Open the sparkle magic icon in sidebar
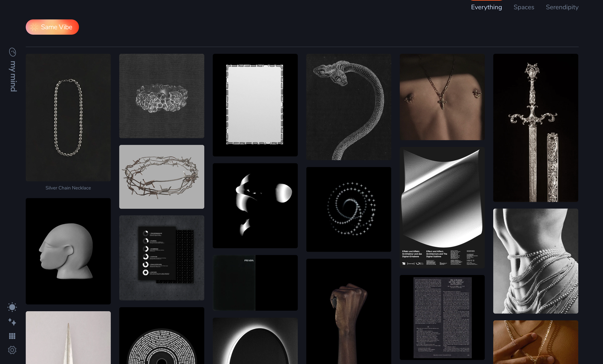This screenshot has width=603, height=364. click(12, 322)
